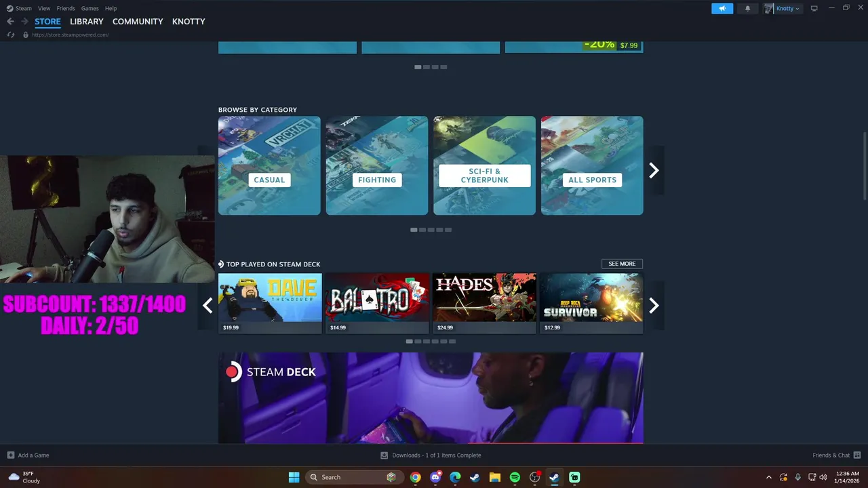Click the $7.99 discounted price at the top
Screen dimensions: 868x488
click(629, 45)
